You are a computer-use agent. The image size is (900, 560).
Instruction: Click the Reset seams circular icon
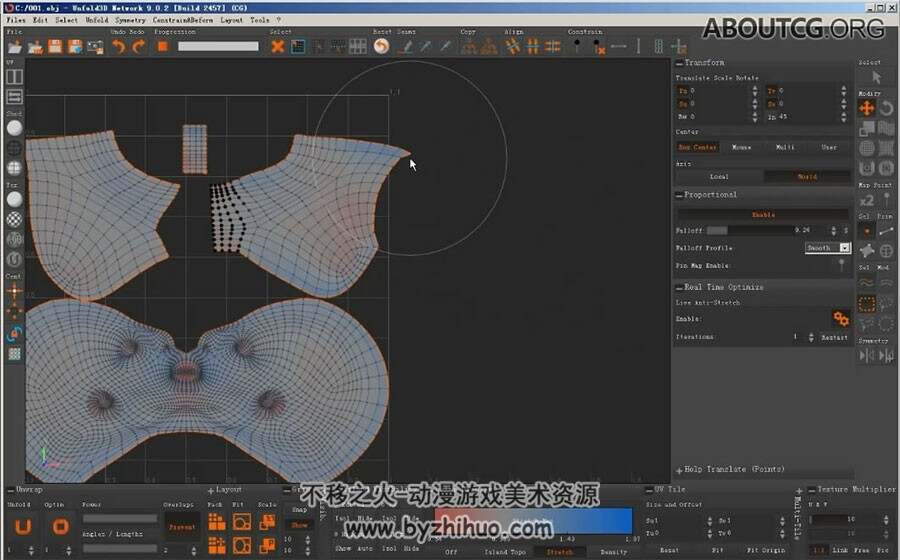pos(381,46)
